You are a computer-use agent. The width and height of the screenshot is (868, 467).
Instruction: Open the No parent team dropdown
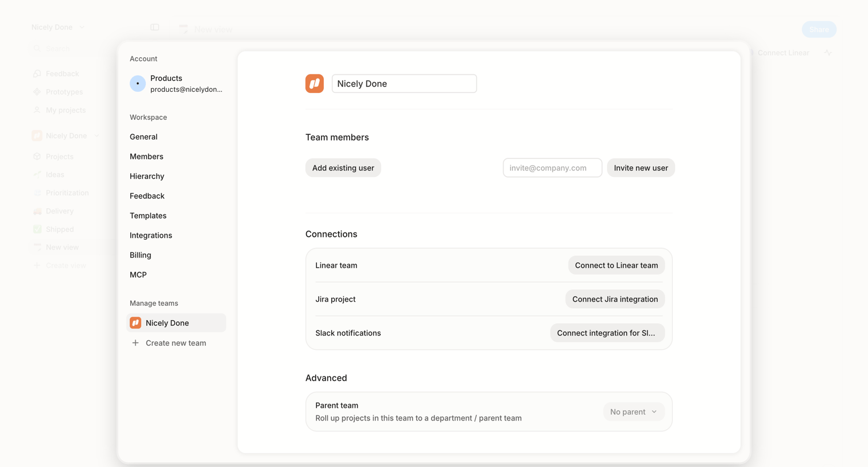[x=634, y=412]
